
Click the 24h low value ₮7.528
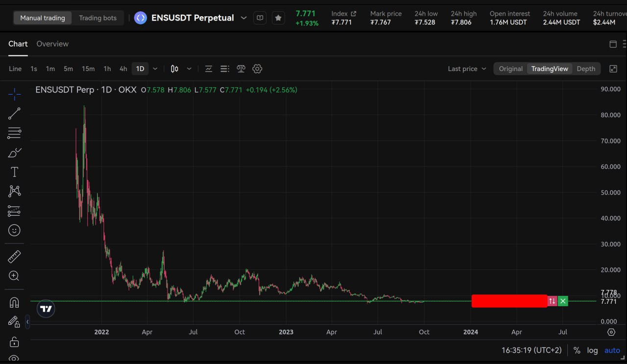click(x=425, y=23)
